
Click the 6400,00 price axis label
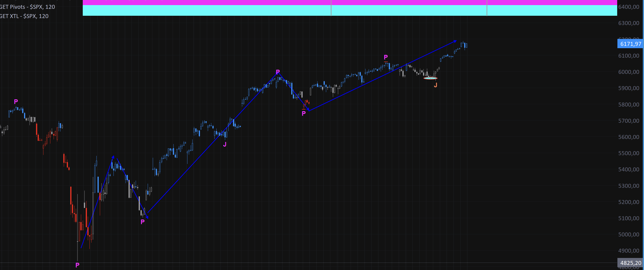click(629, 7)
